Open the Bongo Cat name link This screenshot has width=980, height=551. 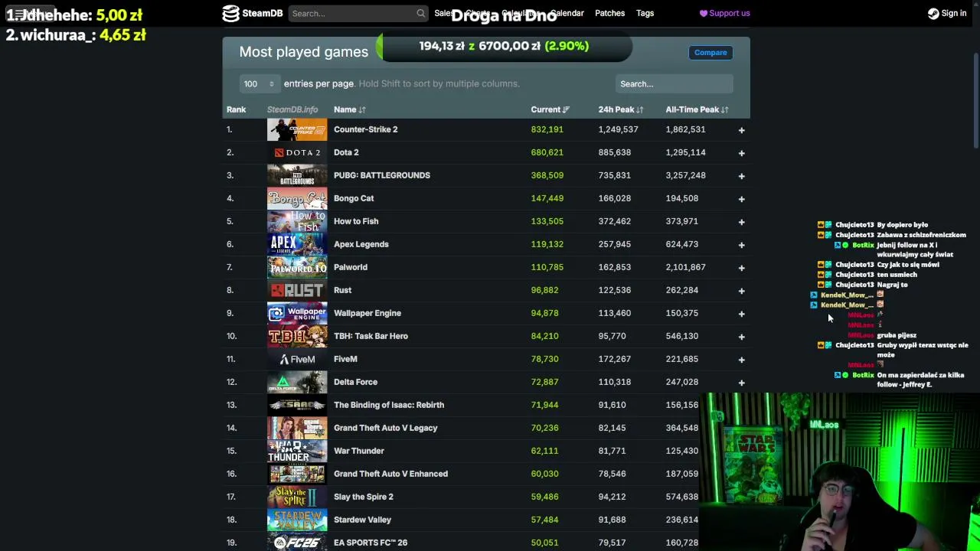pyautogui.click(x=354, y=198)
